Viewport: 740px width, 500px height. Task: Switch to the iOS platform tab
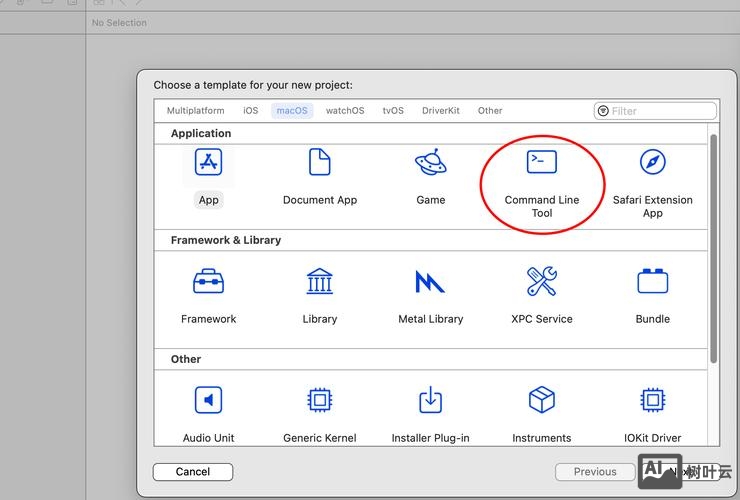(x=250, y=111)
